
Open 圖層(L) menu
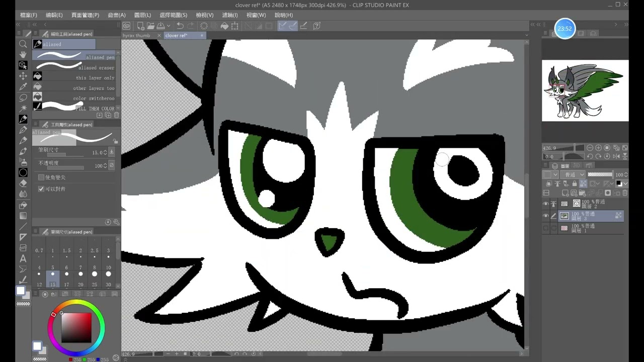tap(142, 15)
